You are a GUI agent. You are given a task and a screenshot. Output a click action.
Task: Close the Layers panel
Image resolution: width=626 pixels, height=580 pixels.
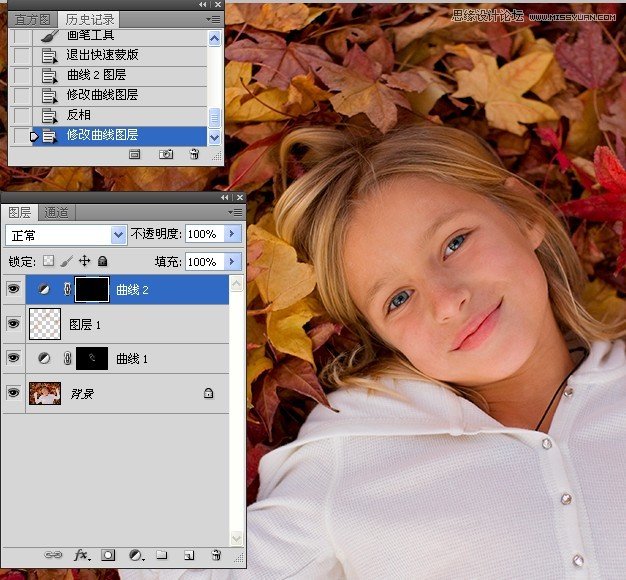[240, 198]
